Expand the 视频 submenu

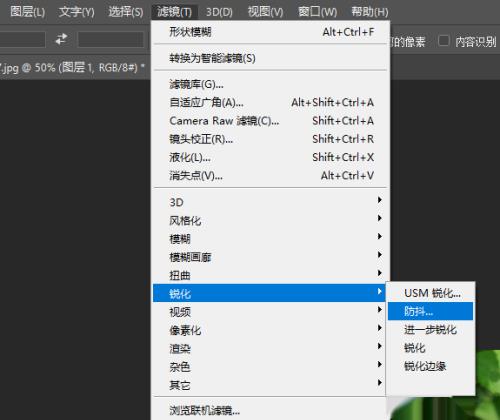(x=269, y=312)
